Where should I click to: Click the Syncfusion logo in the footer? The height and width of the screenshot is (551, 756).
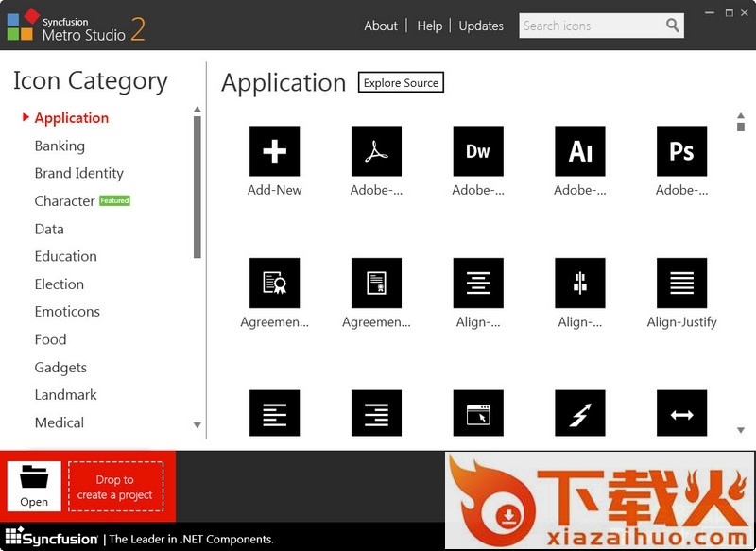pos(52,538)
